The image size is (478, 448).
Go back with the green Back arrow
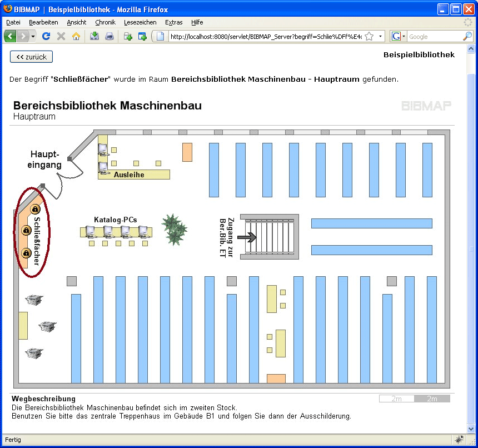coord(10,37)
